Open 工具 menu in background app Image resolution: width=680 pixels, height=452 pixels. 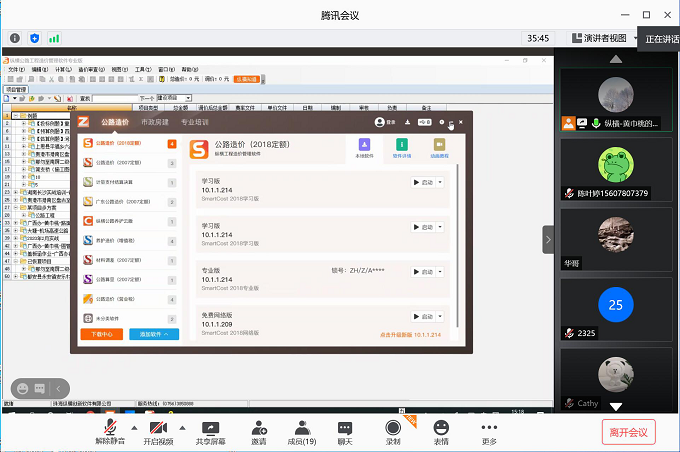coord(143,69)
